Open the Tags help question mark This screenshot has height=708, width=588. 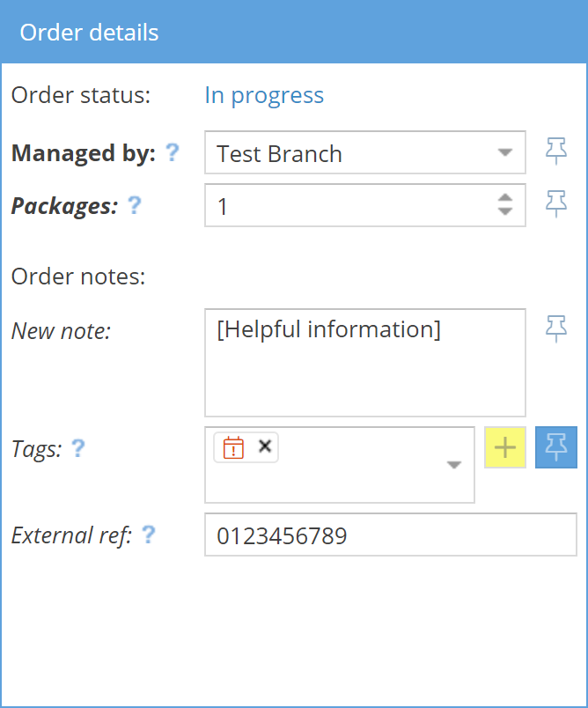[x=78, y=449]
